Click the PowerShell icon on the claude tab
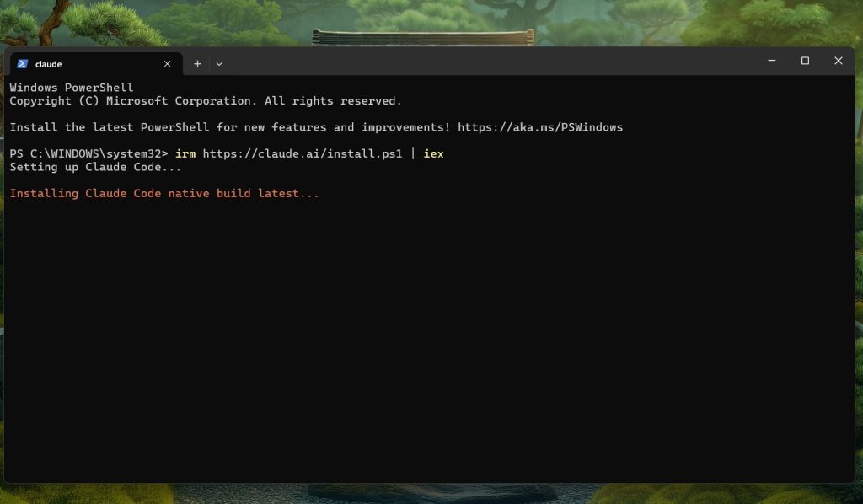The height and width of the screenshot is (504, 863). click(x=23, y=64)
